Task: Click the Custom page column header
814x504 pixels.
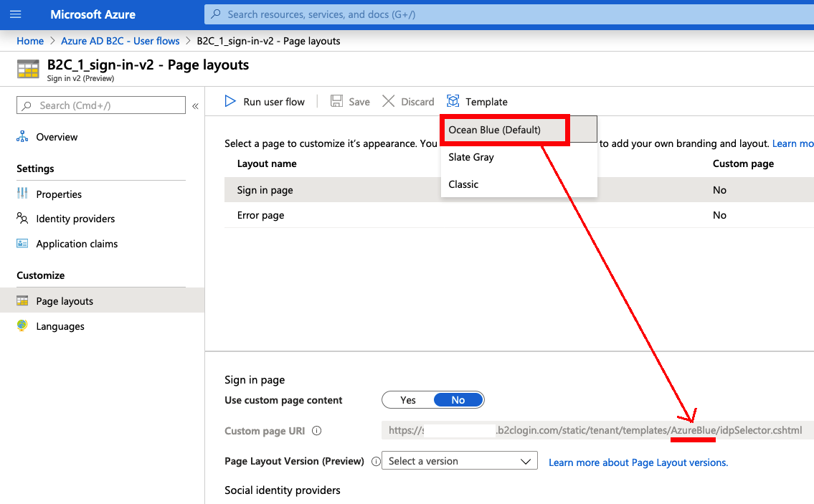Action: [x=744, y=163]
